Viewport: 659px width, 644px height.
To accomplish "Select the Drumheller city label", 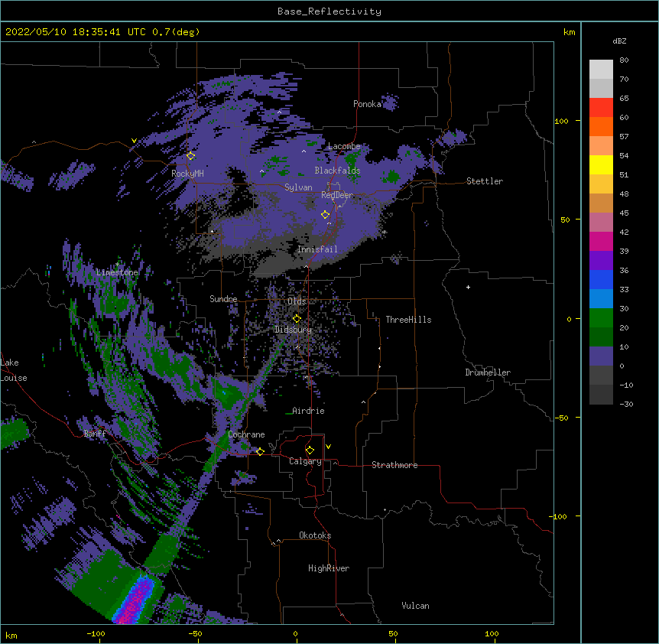I will (x=488, y=372).
